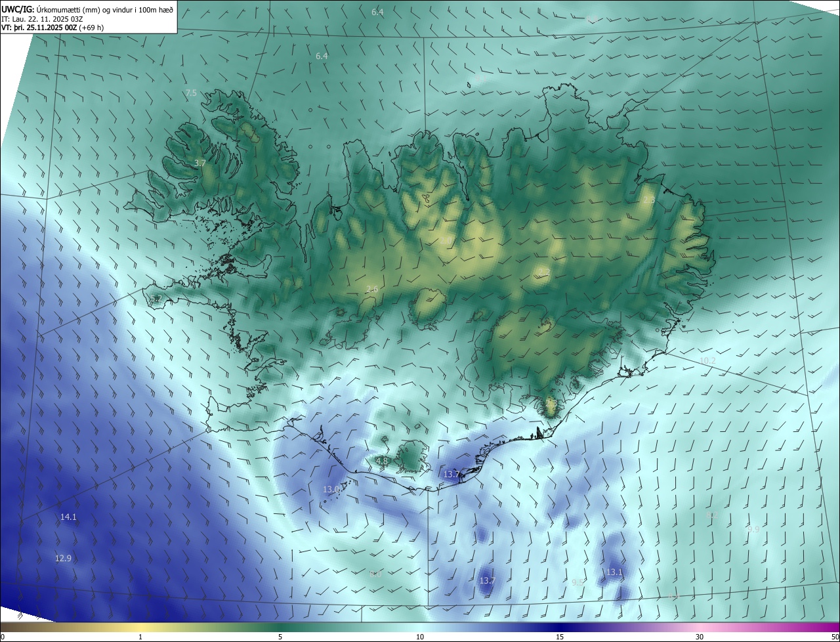Click the 3.7 value label on the Westfjords

click(201, 162)
